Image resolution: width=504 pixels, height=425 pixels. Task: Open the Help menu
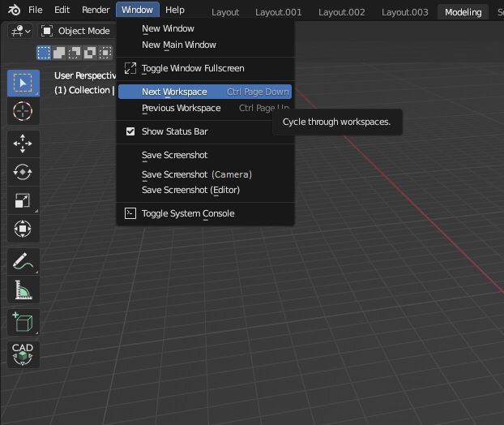point(175,10)
